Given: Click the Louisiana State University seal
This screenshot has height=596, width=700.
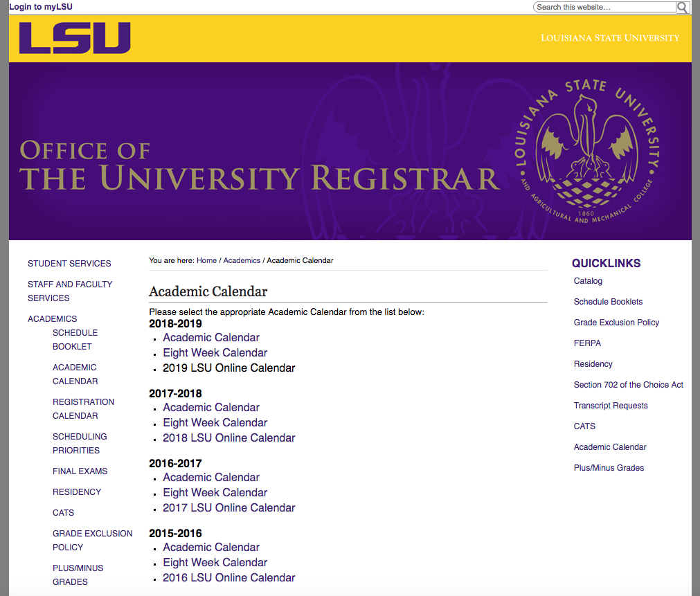Looking at the screenshot, I should pos(586,152).
